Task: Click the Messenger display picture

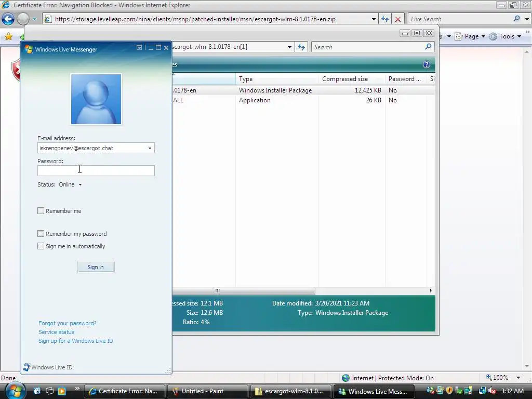Action: (x=96, y=99)
